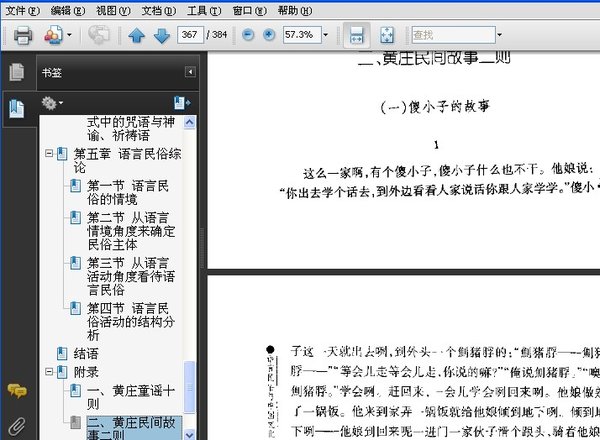Screen dimensions: 600x440
Task: Select the 附录 bookmark
Action: [x=86, y=372]
